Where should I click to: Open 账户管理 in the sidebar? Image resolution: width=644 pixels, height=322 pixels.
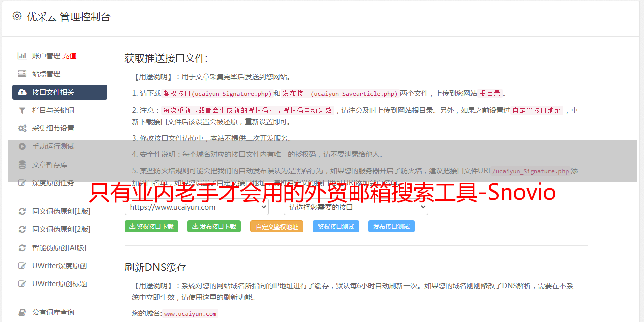tap(46, 56)
